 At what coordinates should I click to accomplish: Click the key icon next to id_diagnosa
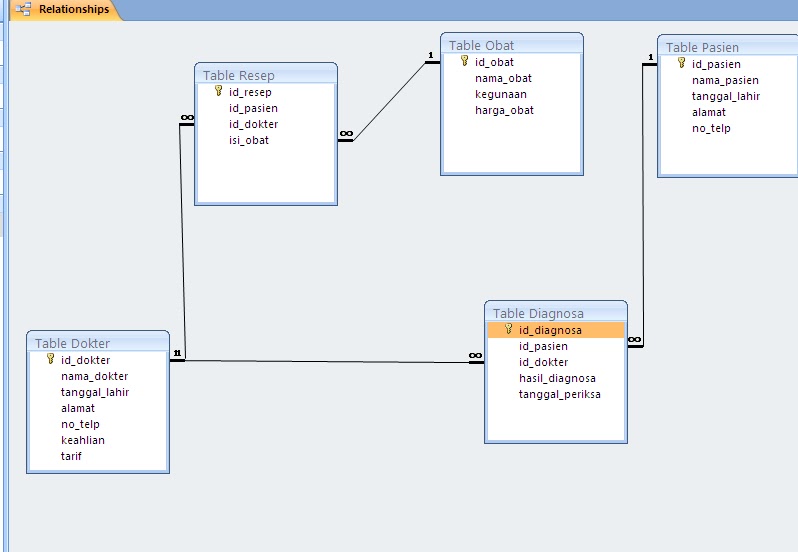click(x=508, y=329)
